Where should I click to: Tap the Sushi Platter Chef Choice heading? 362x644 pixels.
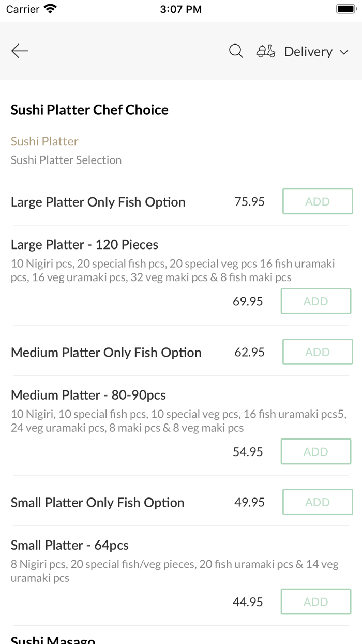(x=89, y=110)
